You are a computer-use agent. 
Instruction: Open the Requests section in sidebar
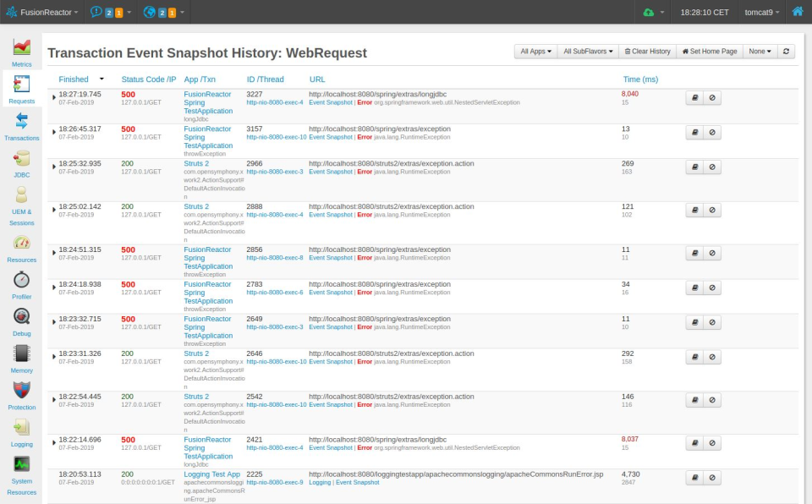coord(21,87)
